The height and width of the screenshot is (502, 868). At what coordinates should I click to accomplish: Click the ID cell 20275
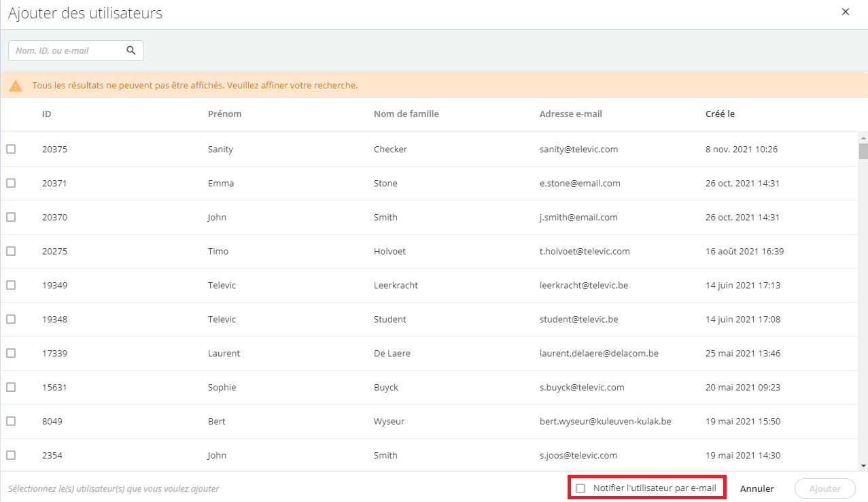tap(54, 251)
